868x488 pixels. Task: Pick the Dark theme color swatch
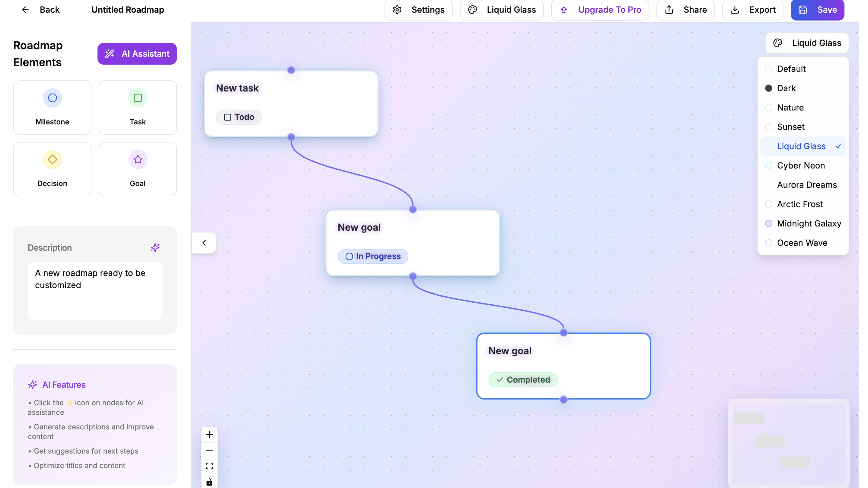769,88
